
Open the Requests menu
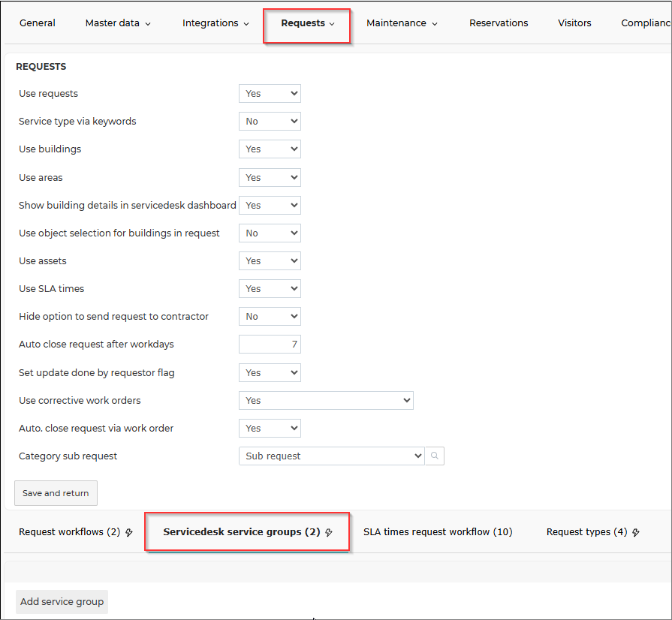(x=307, y=23)
